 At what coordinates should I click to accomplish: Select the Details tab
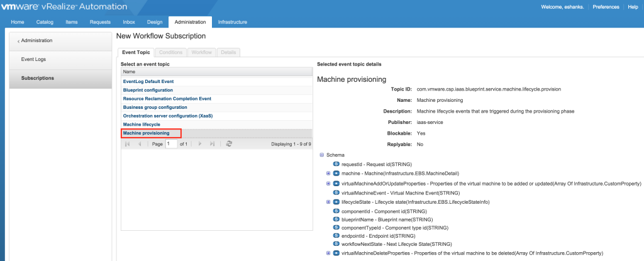pyautogui.click(x=229, y=53)
